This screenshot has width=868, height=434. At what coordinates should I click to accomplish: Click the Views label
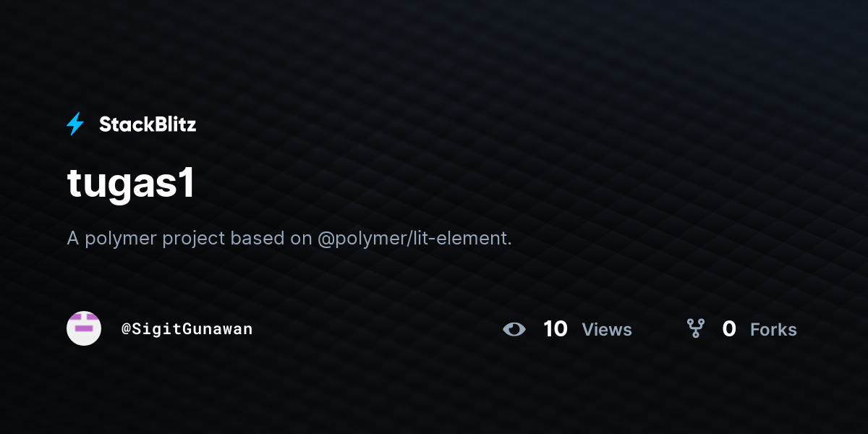607,330
